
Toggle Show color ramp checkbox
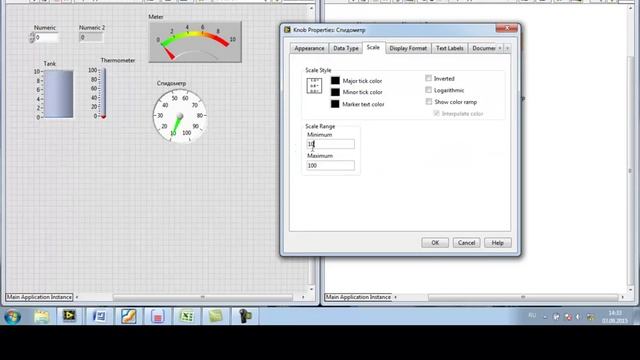coord(429,101)
